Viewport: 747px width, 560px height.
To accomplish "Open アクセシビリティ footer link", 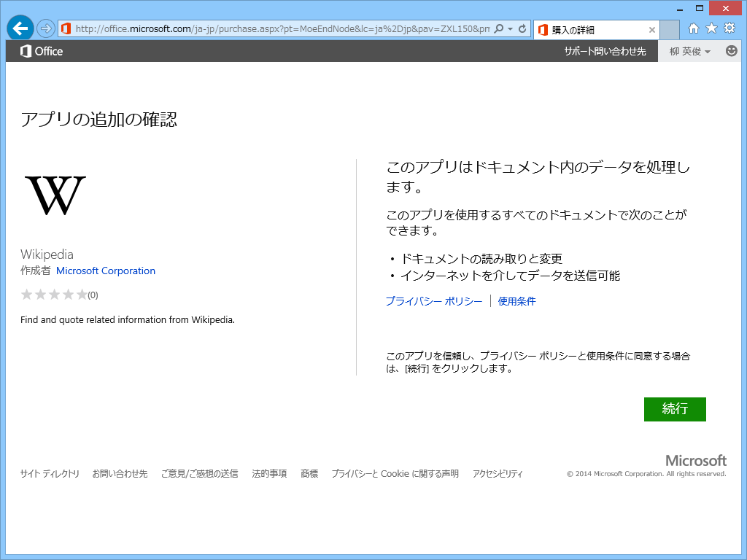I will pyautogui.click(x=498, y=473).
